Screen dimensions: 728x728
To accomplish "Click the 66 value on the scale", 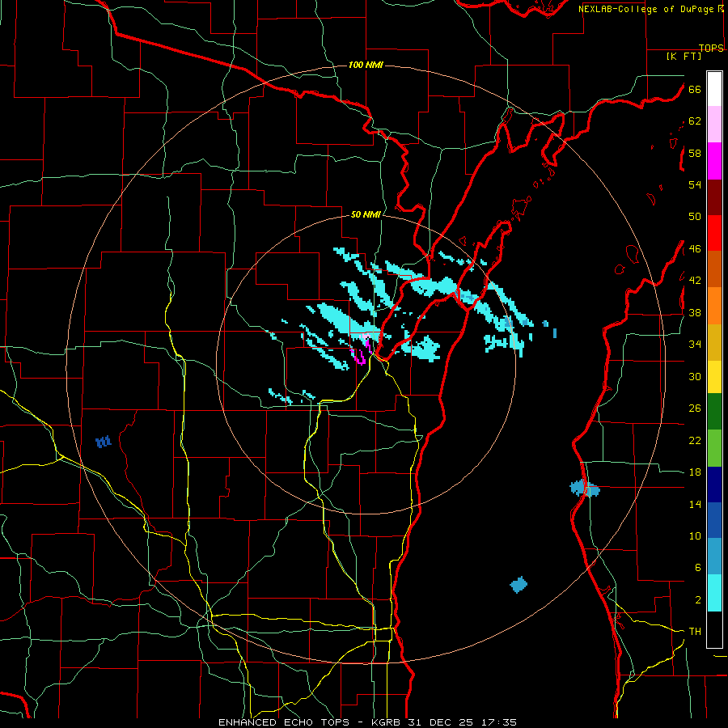I will coord(695,89).
